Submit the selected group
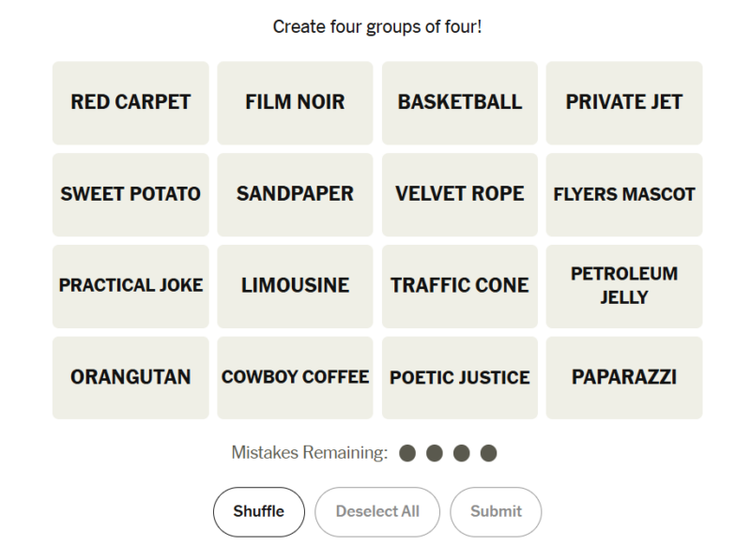This screenshot has height=560, width=751. pyautogui.click(x=496, y=511)
